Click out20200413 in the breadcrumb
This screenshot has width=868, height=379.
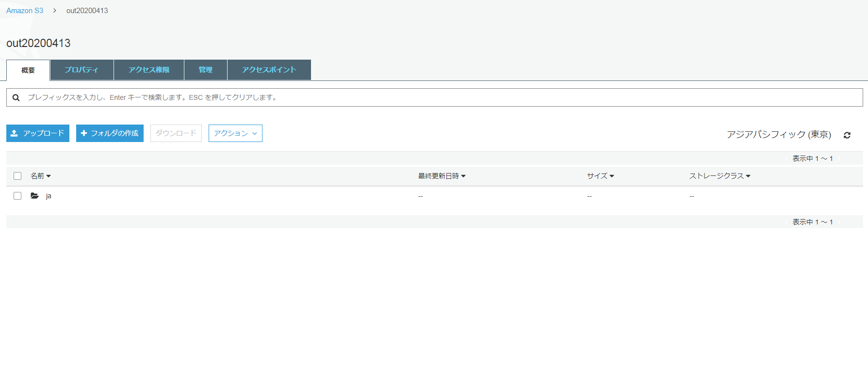coord(87,11)
